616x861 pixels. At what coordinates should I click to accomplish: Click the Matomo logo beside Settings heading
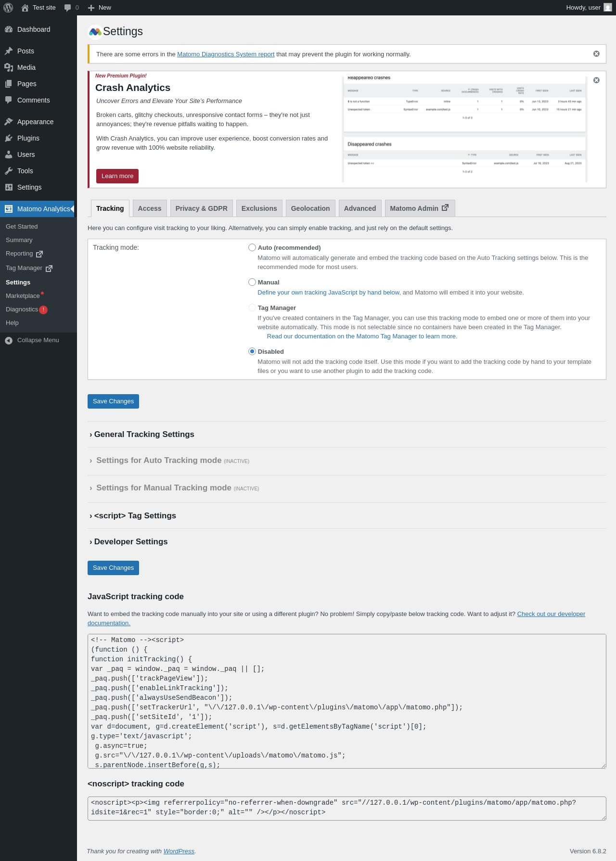[95, 32]
